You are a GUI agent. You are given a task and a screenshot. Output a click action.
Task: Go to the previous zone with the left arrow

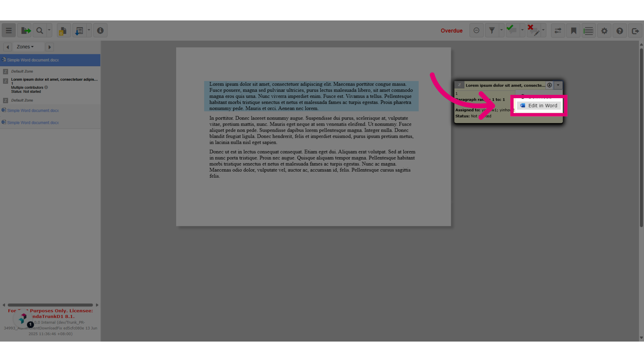8,47
